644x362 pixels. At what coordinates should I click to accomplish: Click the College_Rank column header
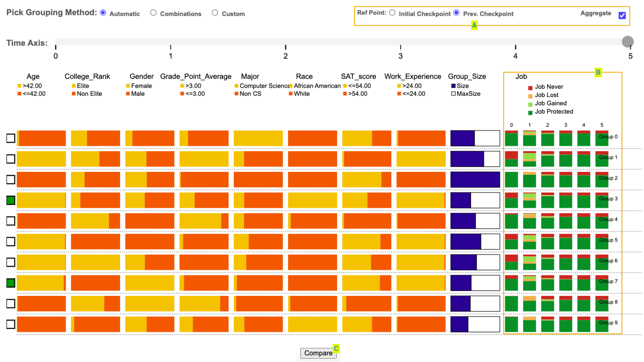click(x=87, y=77)
